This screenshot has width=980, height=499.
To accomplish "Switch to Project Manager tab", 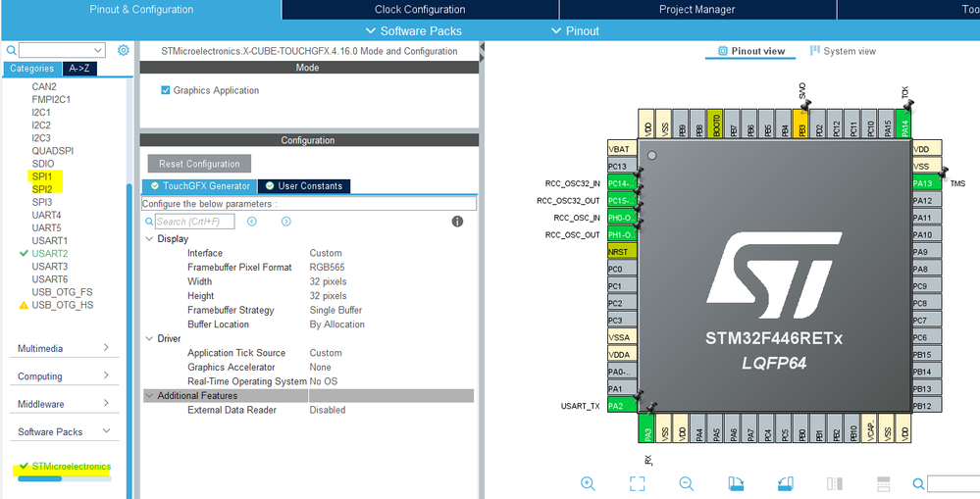I will click(696, 10).
